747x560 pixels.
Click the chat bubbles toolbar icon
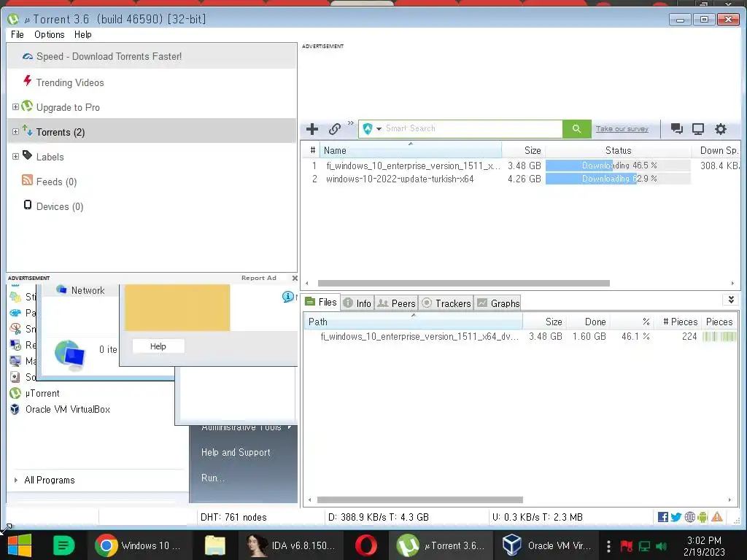click(676, 128)
